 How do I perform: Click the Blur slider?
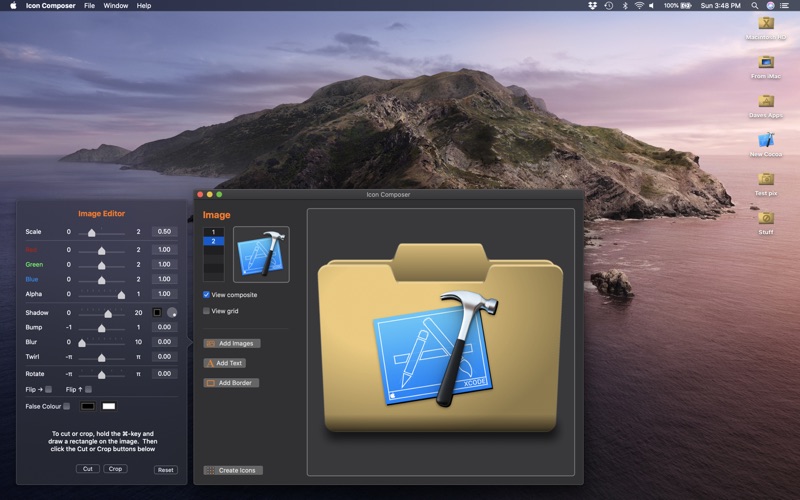(x=102, y=342)
